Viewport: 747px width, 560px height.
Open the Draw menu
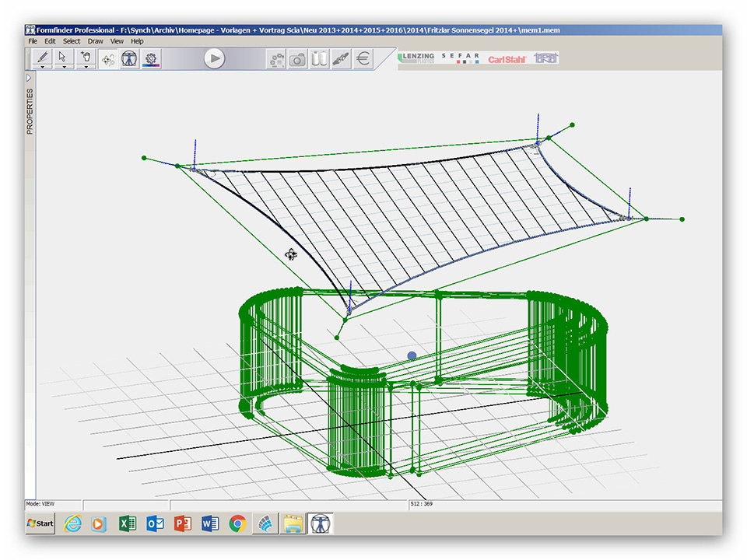click(95, 41)
